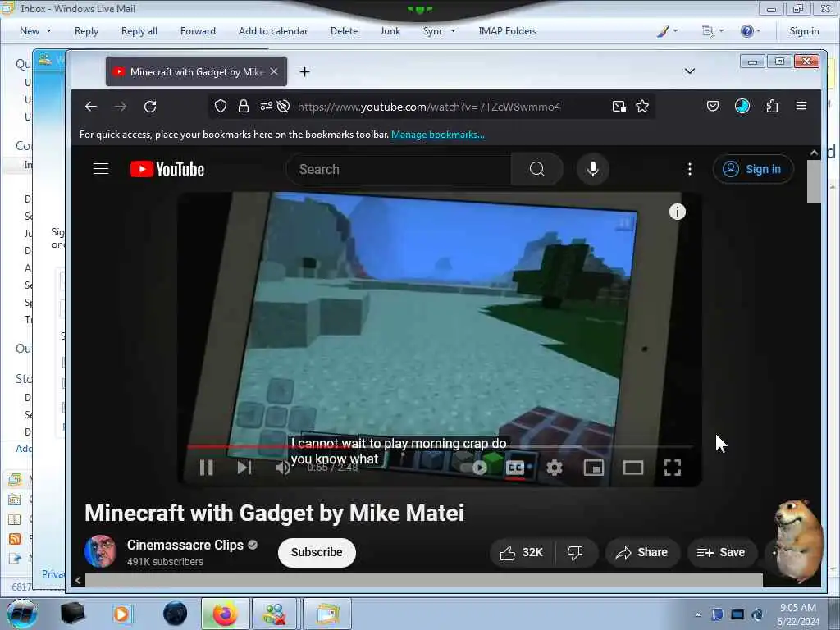Enter fullscreen video mode
Viewport: 840px width, 630px height.
click(673, 468)
